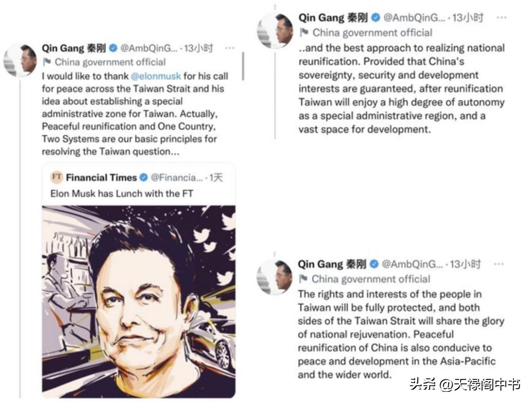Open the Financial Times account name
Viewport: 532px width, 402px height.
[x=102, y=177]
